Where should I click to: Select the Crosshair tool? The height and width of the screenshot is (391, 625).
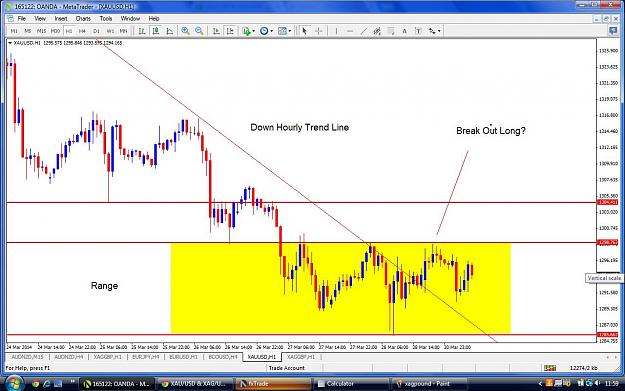pyautogui.click(x=318, y=31)
